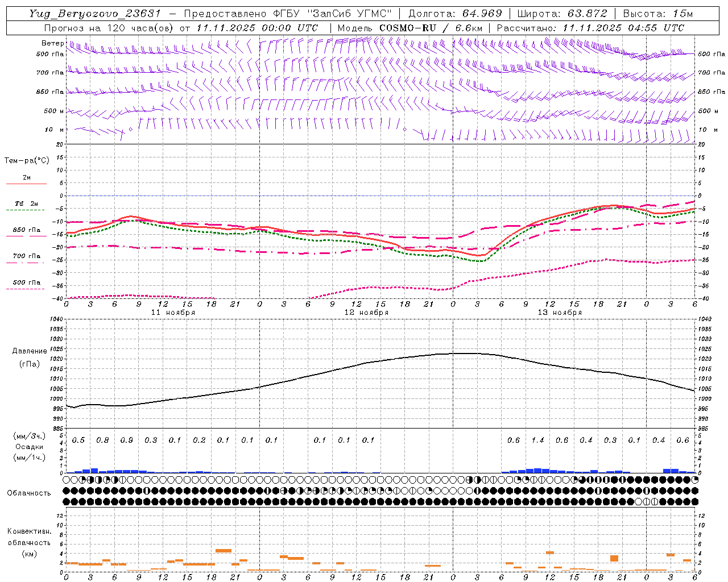Click the 0.9 three-hour precipitation value
The image size is (728, 582).
click(127, 440)
